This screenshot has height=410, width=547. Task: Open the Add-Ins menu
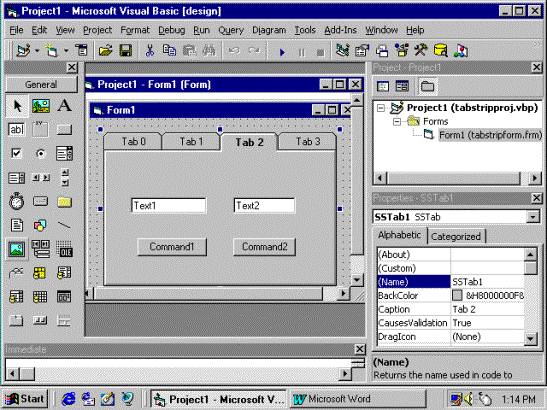point(340,30)
